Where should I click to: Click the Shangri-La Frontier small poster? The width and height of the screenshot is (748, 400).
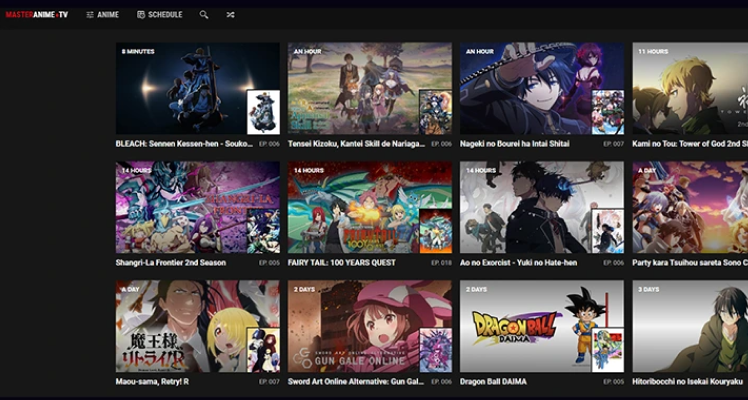(x=263, y=231)
